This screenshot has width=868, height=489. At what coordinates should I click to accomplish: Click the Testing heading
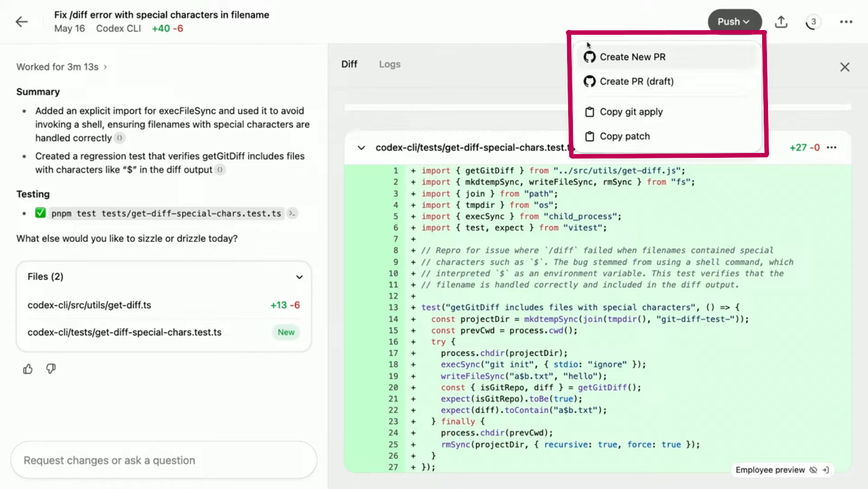click(33, 194)
